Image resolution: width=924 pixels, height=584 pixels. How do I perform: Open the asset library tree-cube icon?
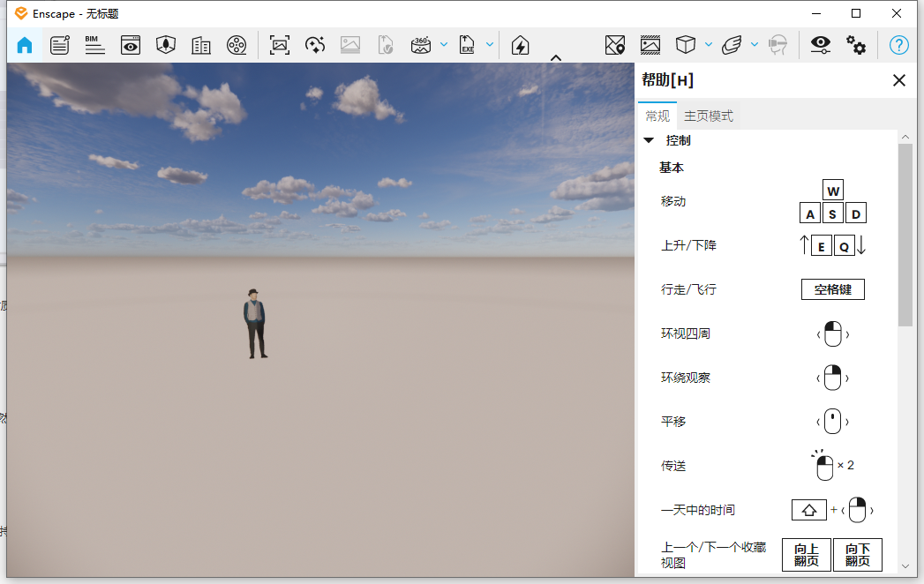pyautogui.click(x=166, y=45)
